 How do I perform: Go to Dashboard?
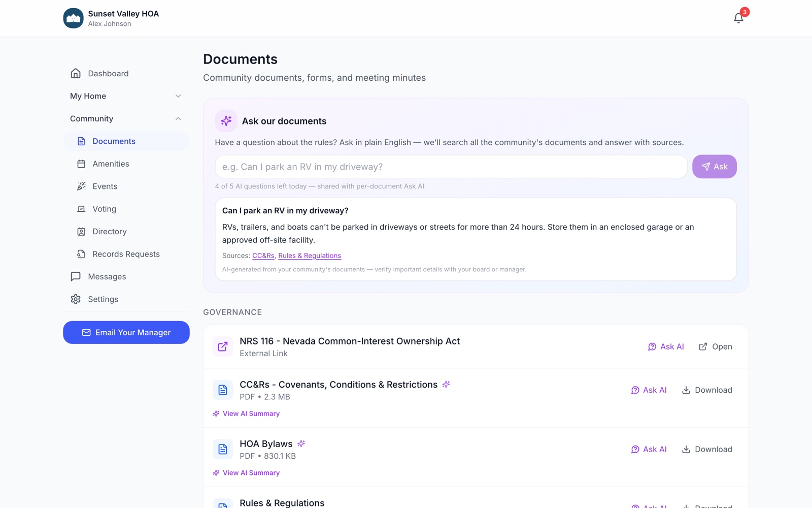pos(126,74)
